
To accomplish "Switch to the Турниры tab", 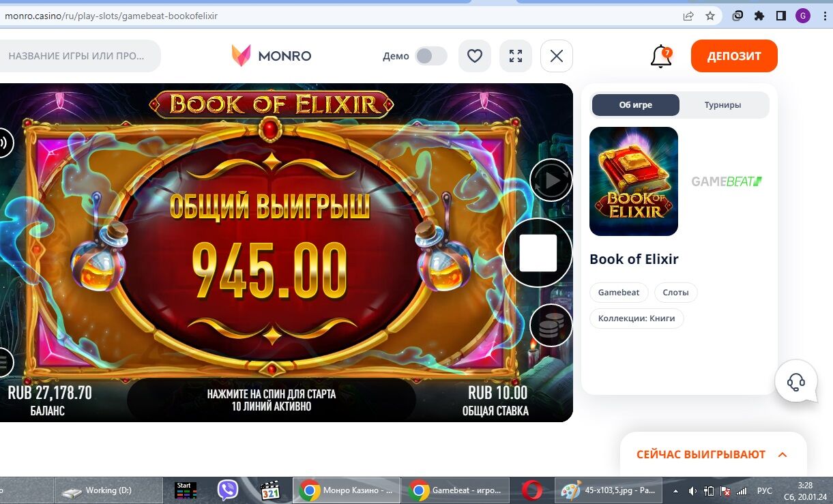I will pyautogui.click(x=723, y=105).
